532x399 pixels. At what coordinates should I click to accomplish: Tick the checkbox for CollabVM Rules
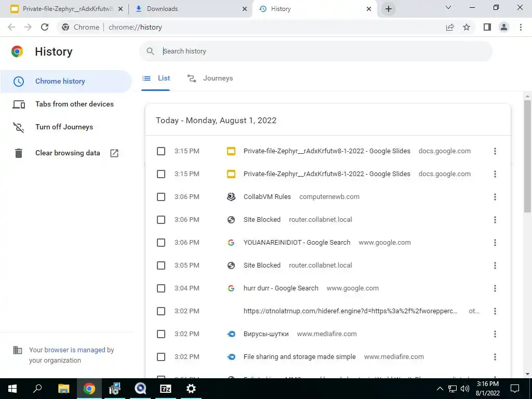click(161, 197)
